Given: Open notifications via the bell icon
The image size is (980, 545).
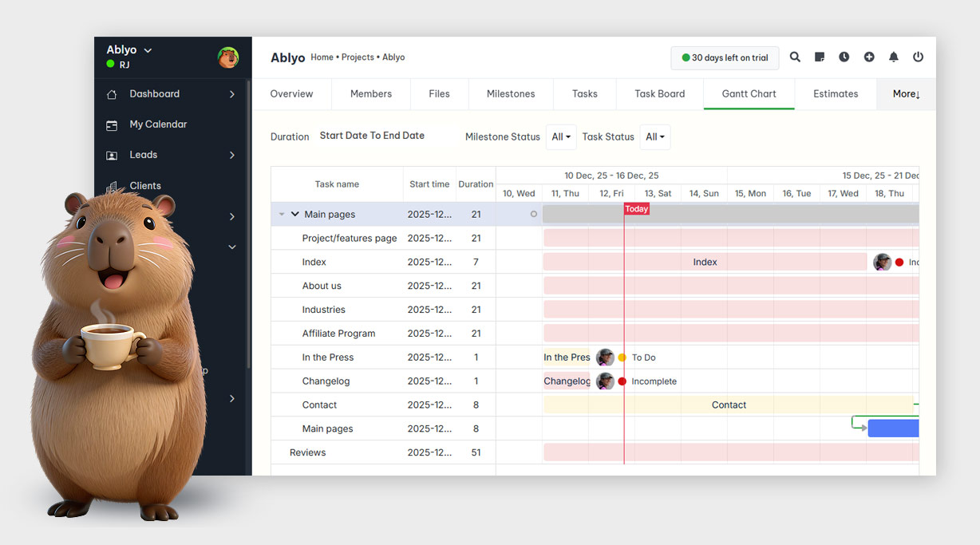Looking at the screenshot, I should point(893,57).
